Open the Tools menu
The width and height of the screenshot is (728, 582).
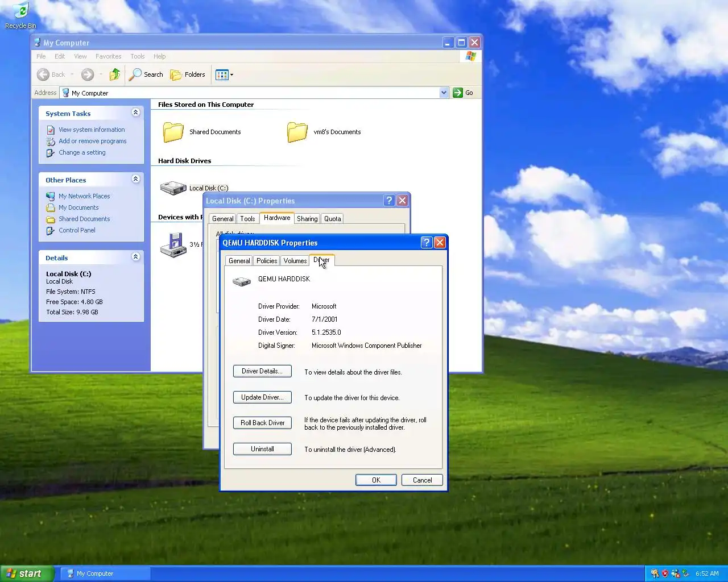138,56
